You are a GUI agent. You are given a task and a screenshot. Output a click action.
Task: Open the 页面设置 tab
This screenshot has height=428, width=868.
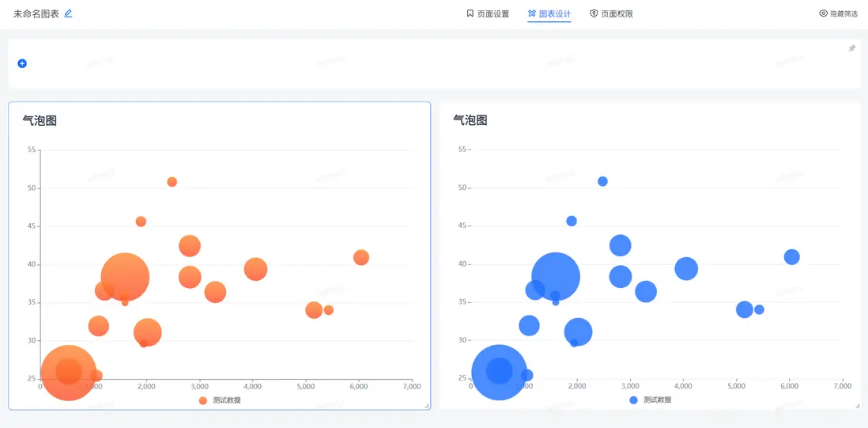click(488, 13)
